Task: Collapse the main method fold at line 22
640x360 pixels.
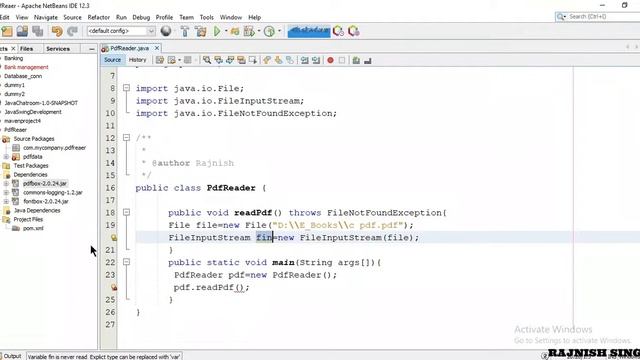Action: [127, 262]
